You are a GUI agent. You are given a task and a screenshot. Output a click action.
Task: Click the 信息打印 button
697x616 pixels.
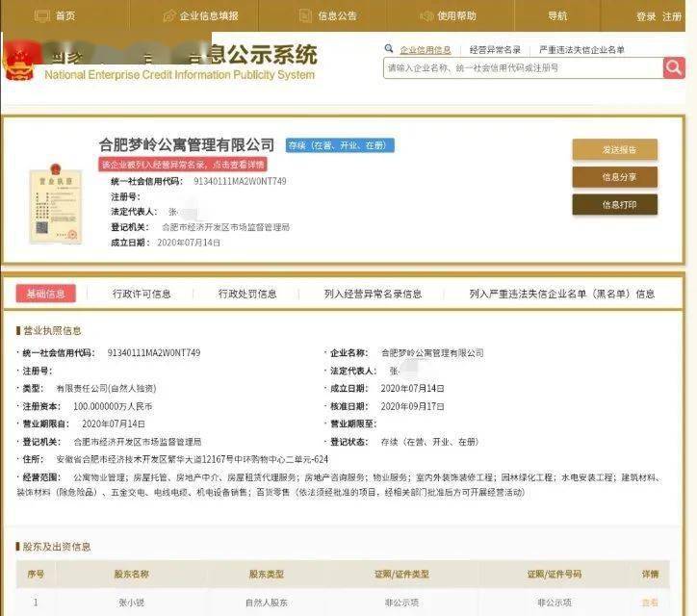coord(615,204)
